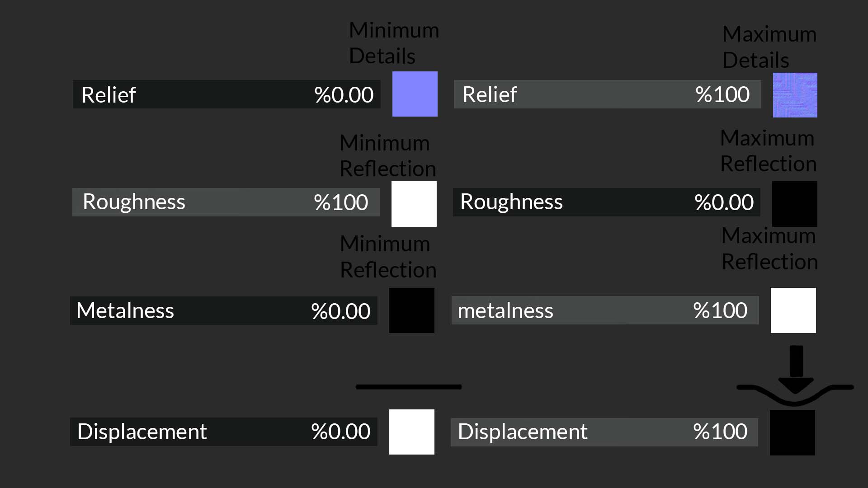Select the white Roughness minimum reflection swatch
868x488 pixels.
(x=414, y=204)
